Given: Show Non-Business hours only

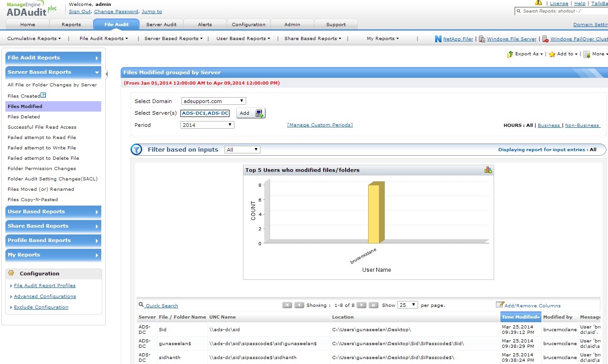Looking at the screenshot, I should (x=582, y=126).
